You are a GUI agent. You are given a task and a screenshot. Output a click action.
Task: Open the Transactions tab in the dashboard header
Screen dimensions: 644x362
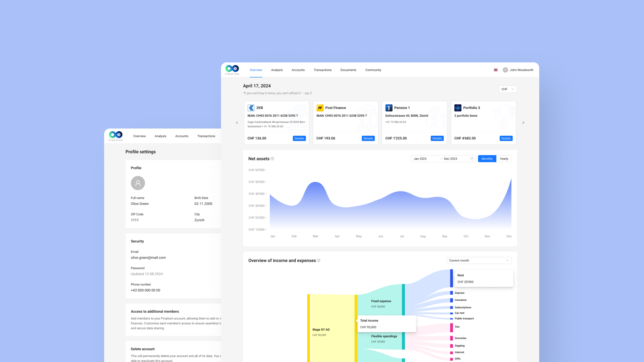click(x=322, y=70)
